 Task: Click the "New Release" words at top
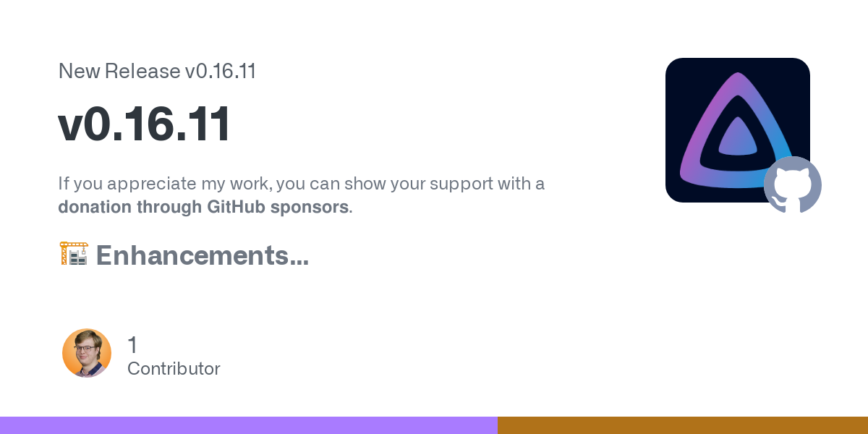pyautogui.click(x=119, y=71)
